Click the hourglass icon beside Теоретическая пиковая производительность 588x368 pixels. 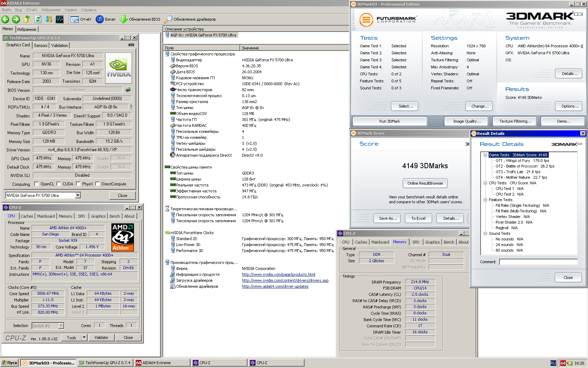pyautogui.click(x=167, y=209)
